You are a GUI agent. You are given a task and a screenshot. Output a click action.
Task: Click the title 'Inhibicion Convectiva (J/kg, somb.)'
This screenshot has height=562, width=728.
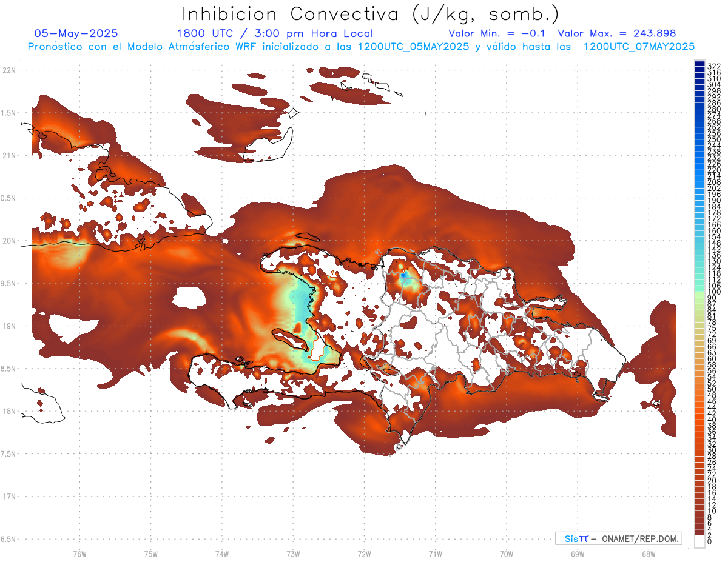[370, 14]
